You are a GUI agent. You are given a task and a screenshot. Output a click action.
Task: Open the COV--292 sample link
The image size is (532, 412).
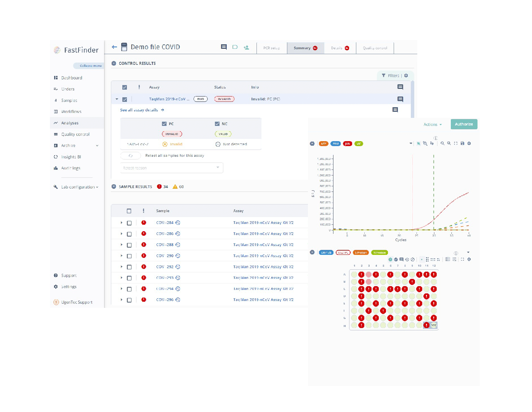(165, 267)
